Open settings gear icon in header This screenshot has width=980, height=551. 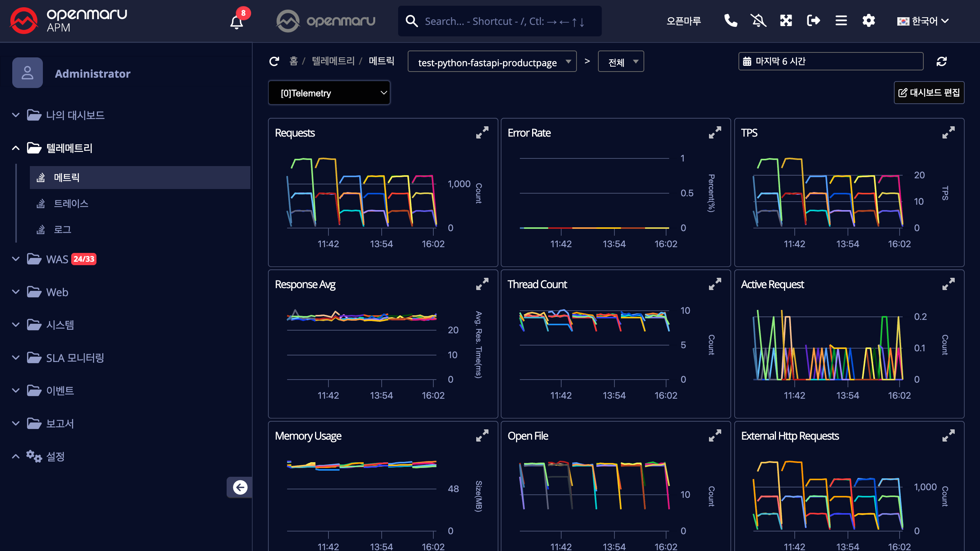(869, 21)
